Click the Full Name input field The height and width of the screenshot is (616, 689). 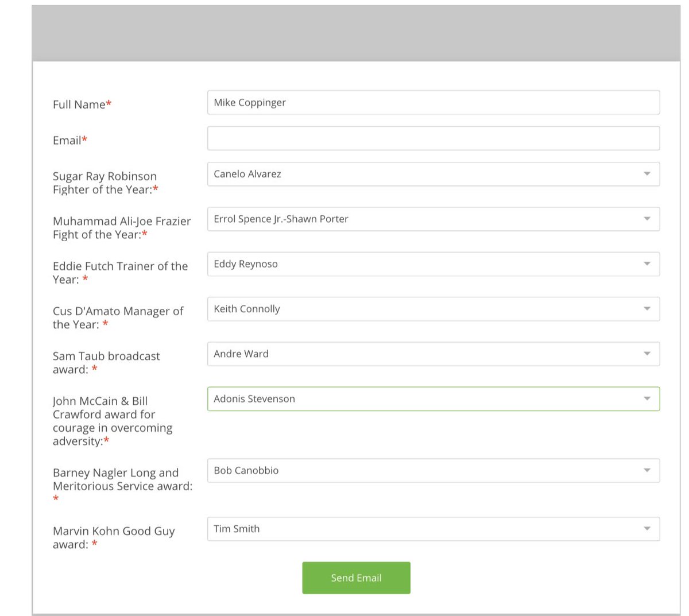[x=433, y=102]
